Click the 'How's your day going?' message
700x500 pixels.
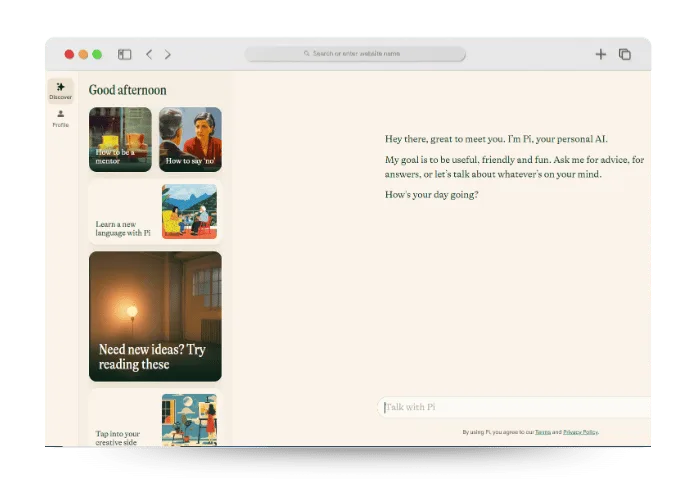(431, 195)
